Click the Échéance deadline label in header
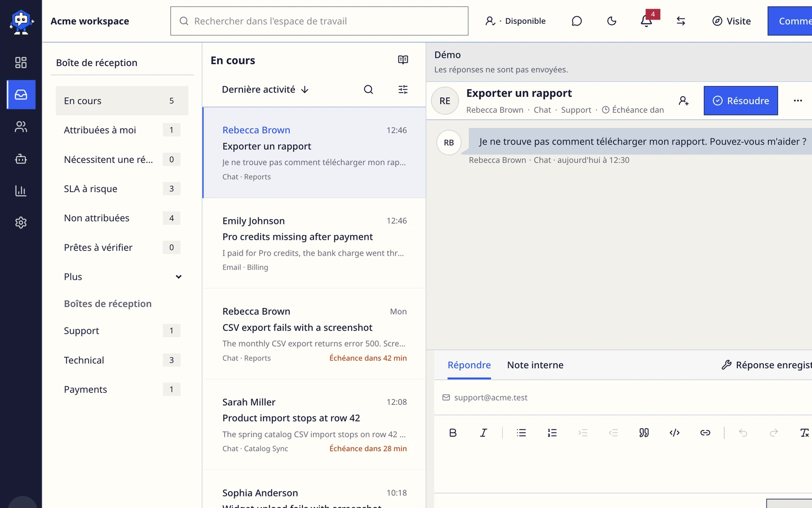Screen dimensions: 812x508 pyautogui.click(x=633, y=110)
